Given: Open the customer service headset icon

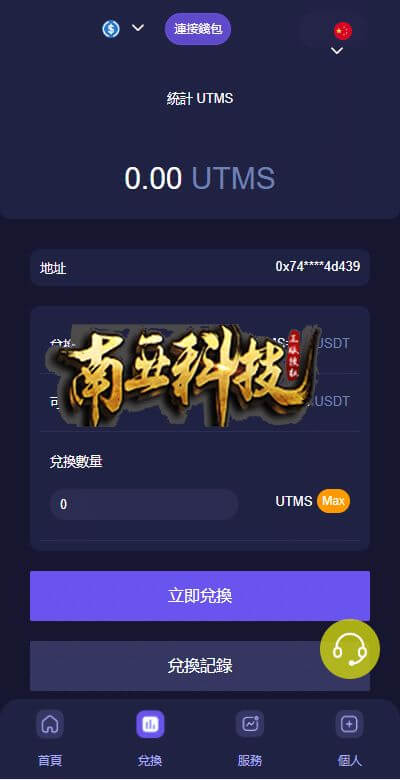Looking at the screenshot, I should (350, 649).
